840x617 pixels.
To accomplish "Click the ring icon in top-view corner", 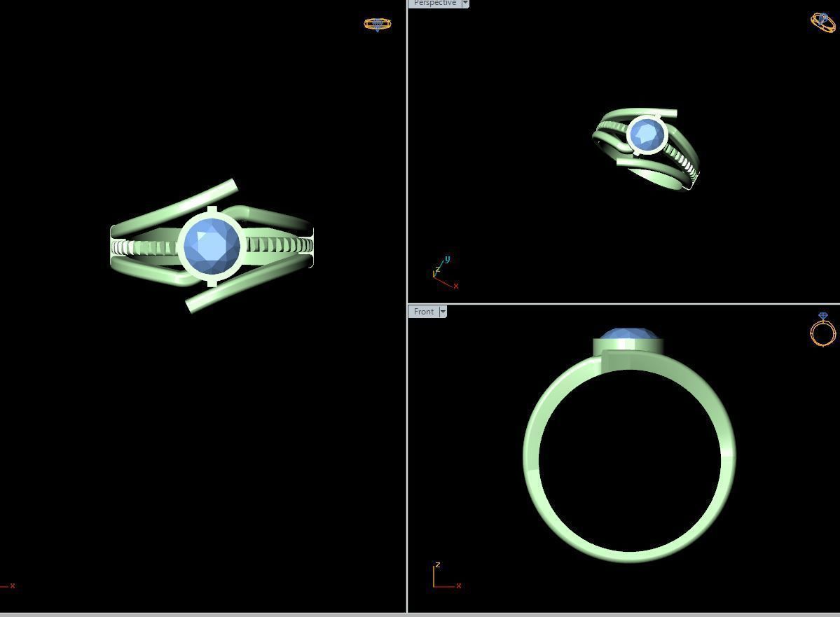I will point(378,24).
